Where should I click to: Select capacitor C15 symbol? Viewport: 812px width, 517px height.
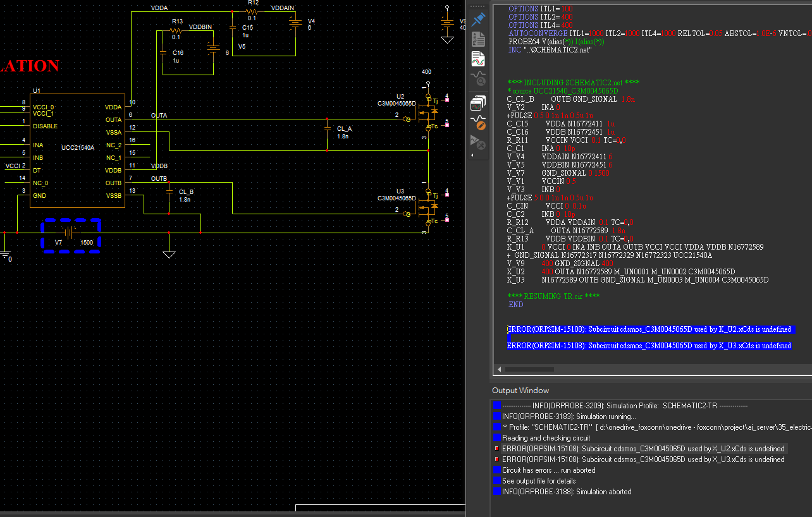tap(232, 27)
